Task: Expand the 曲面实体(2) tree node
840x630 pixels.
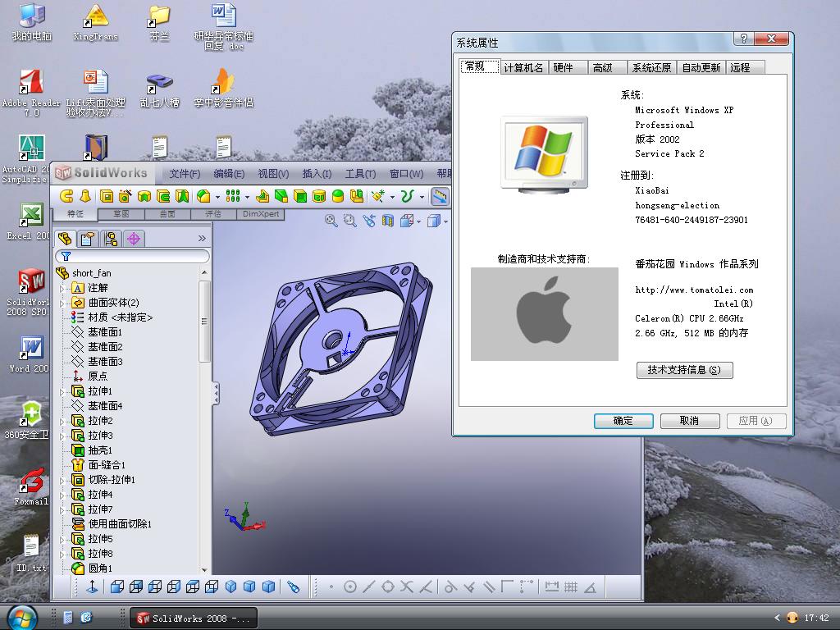Action: (62, 304)
